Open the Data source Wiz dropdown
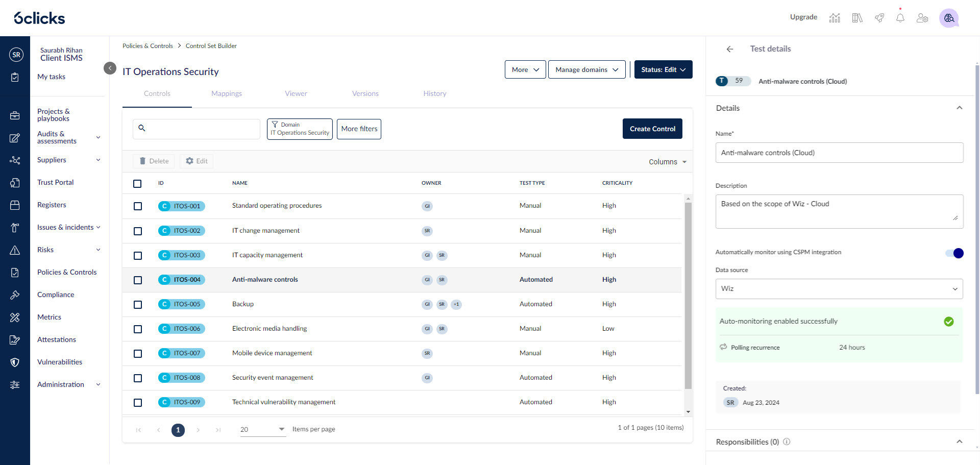This screenshot has height=465, width=980. click(839, 289)
